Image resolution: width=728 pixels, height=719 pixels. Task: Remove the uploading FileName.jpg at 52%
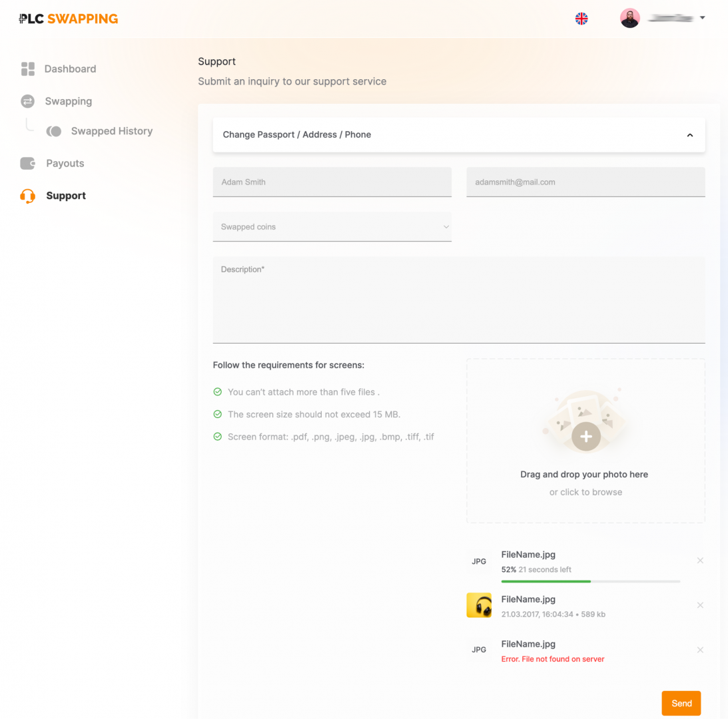point(700,561)
